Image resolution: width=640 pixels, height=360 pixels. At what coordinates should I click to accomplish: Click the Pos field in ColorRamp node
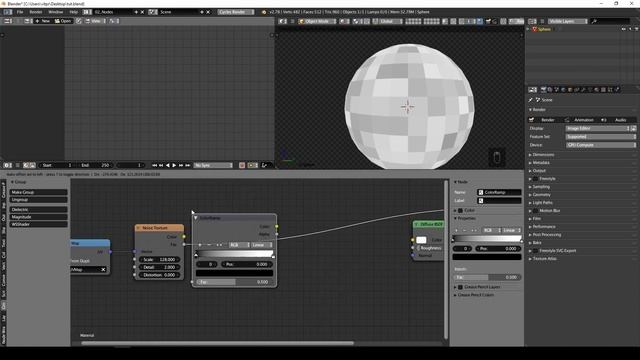click(x=247, y=264)
